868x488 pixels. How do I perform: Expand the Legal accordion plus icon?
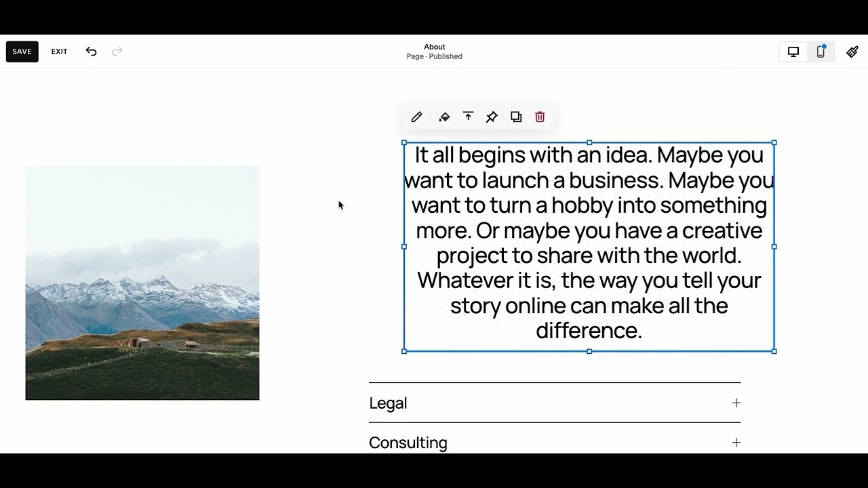[736, 403]
